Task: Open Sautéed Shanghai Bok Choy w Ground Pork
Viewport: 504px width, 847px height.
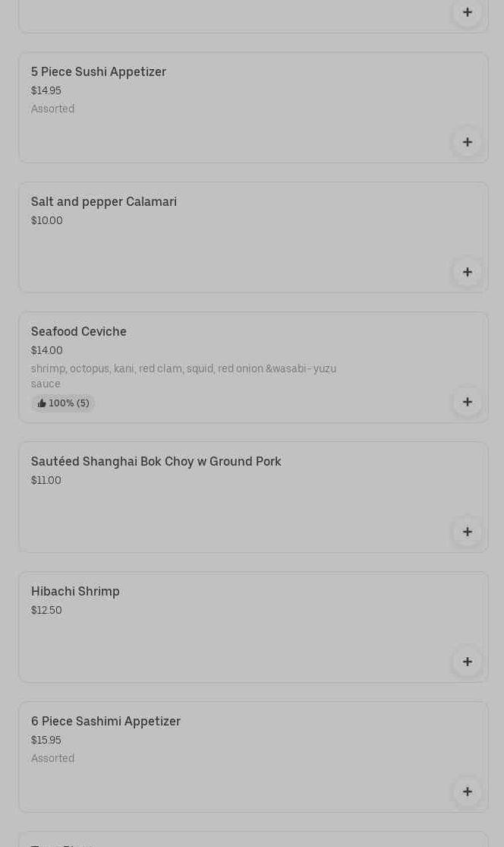Action: 156,462
